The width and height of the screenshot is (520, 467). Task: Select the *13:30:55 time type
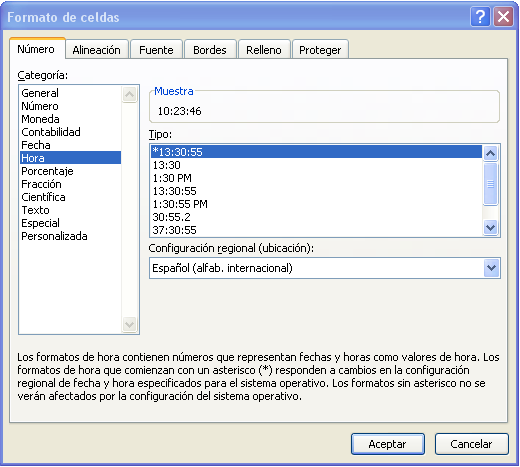pyautogui.click(x=316, y=152)
